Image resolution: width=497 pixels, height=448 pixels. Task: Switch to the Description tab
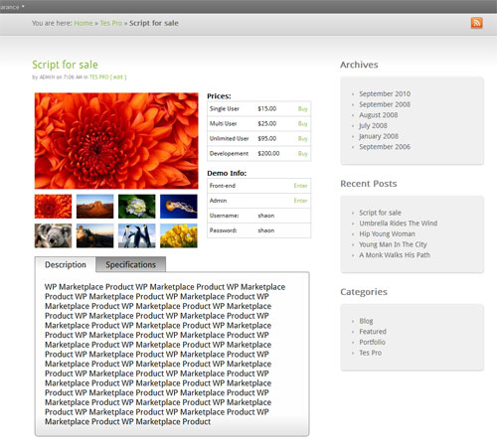tap(66, 264)
